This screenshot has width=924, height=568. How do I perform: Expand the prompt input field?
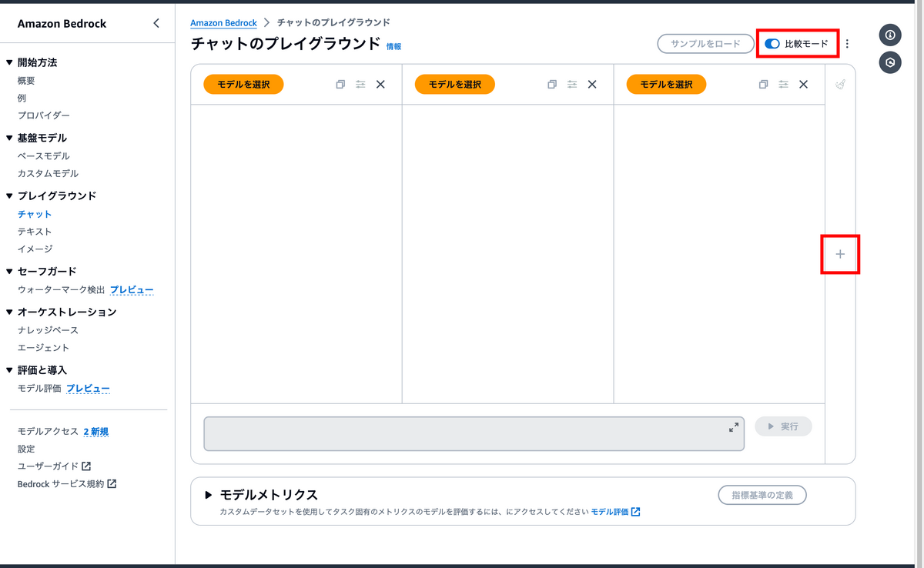[x=734, y=427]
